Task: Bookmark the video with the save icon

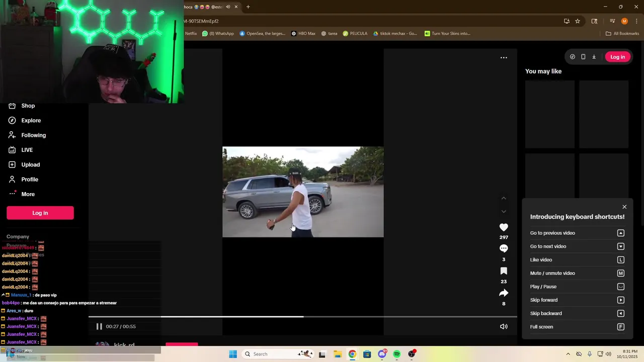Action: point(504,271)
